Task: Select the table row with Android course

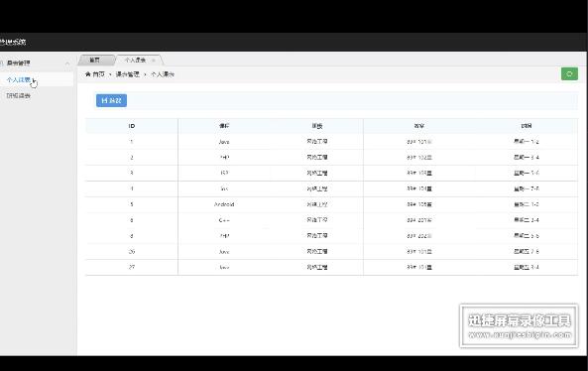Action: [x=331, y=204]
